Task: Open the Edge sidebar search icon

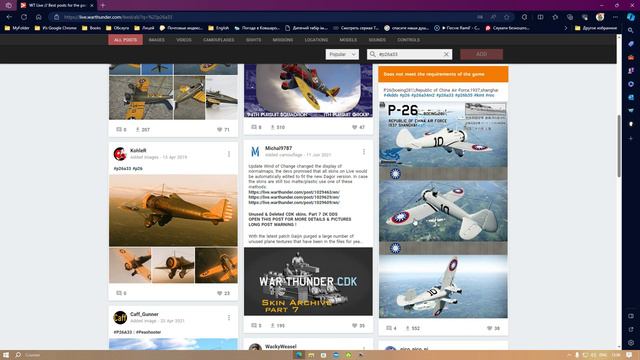Action: click(x=631, y=31)
